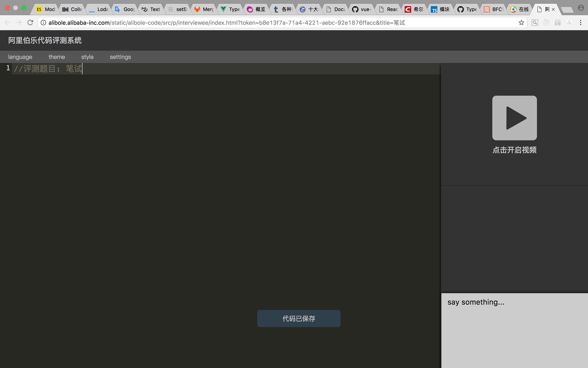Switch to the ES 'Mod' tab

tap(46, 9)
